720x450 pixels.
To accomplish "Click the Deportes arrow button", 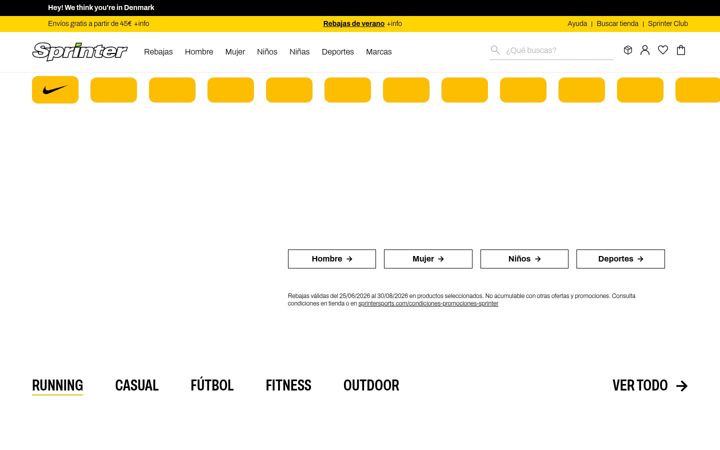I will 620,259.
